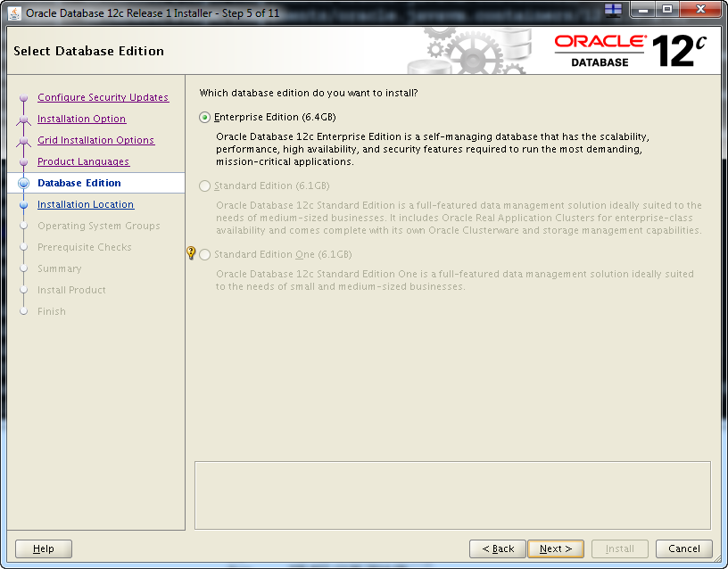The height and width of the screenshot is (569, 728).
Task: Click the Standard Edition One description text
Action: [x=455, y=280]
